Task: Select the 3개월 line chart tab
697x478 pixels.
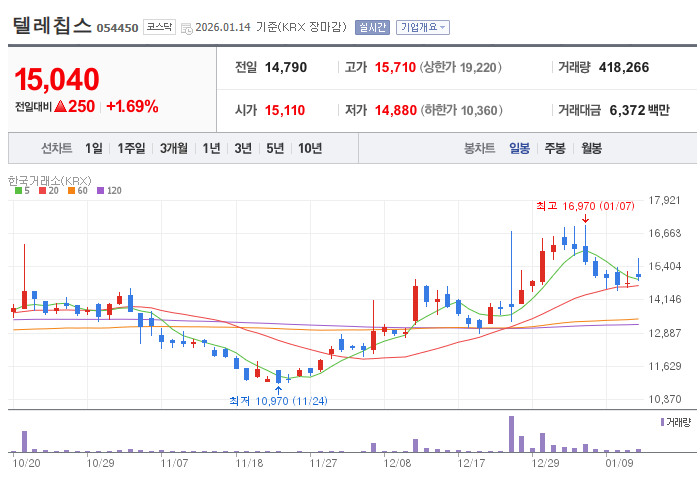Action: [x=173, y=148]
